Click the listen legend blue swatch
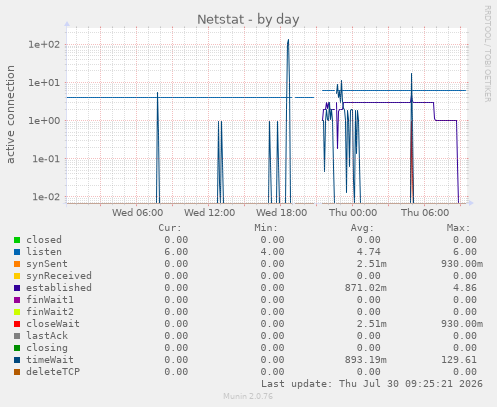Screen dimensions: 497x407 (x=17, y=252)
